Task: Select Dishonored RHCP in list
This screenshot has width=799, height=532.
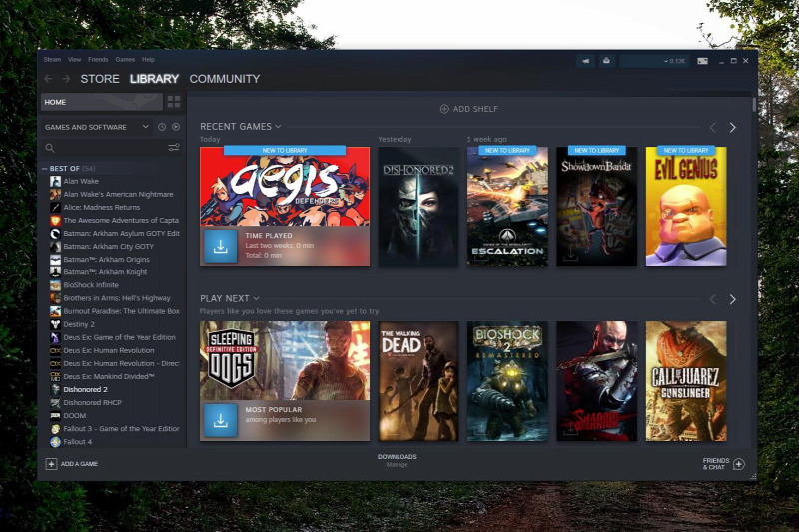Action: point(92,402)
